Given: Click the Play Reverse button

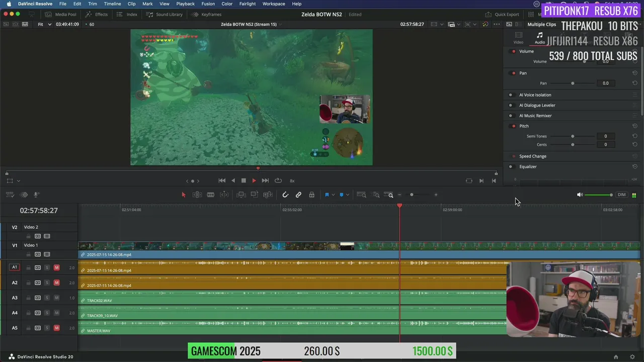Looking at the screenshot, I should click(233, 180).
